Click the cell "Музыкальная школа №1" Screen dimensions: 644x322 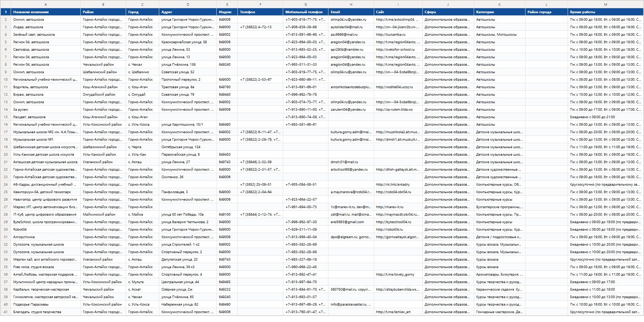46,140
